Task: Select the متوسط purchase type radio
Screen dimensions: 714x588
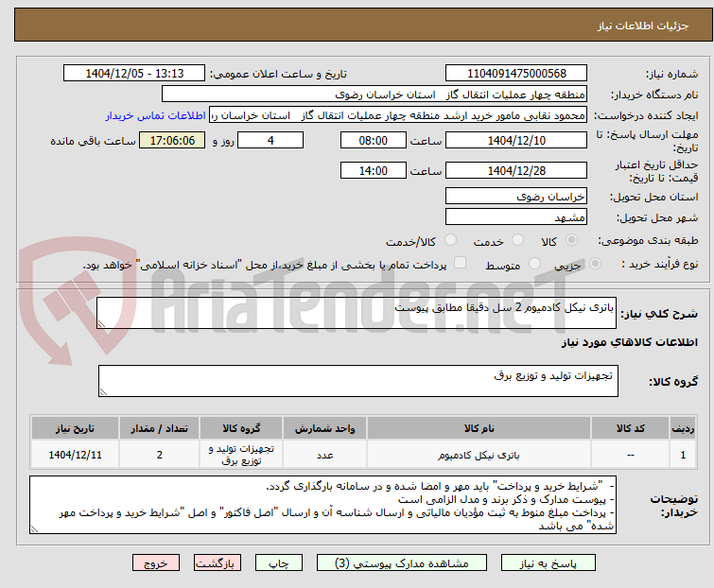Action: point(534,264)
